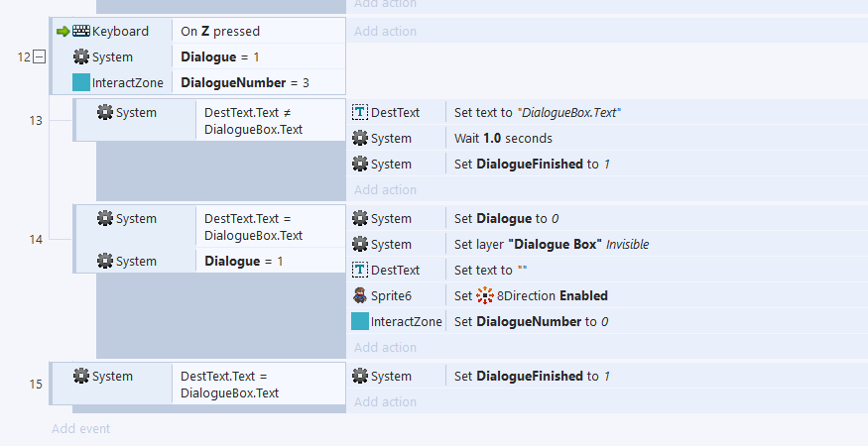Collapse event 12 with the minus box
Screen dimensions: 868x446
(x=40, y=56)
